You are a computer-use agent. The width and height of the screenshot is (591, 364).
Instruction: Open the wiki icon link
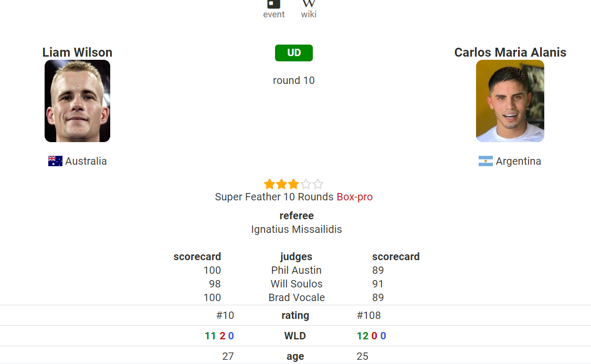click(309, 4)
